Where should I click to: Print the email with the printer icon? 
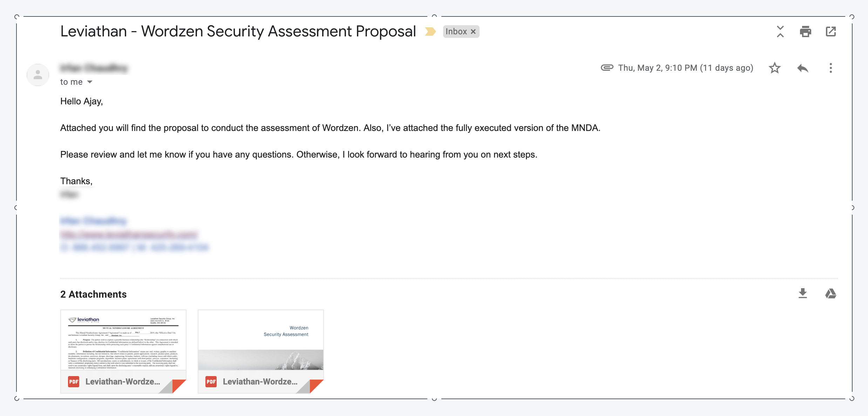(805, 32)
